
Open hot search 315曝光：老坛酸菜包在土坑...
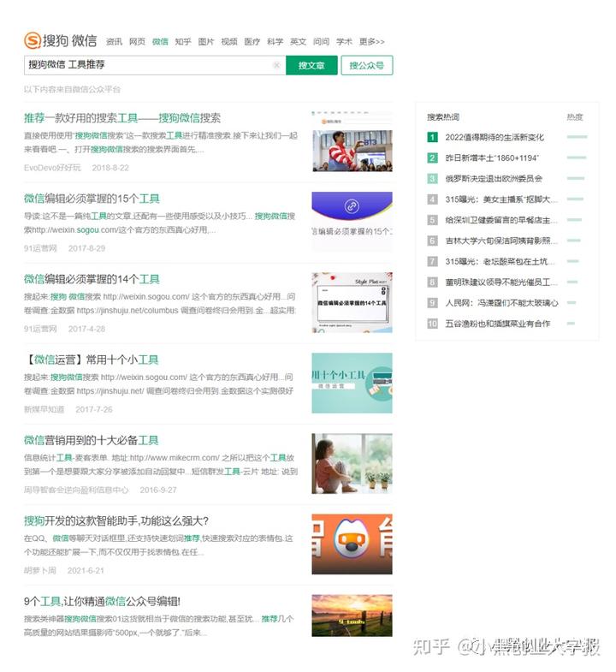(500, 261)
